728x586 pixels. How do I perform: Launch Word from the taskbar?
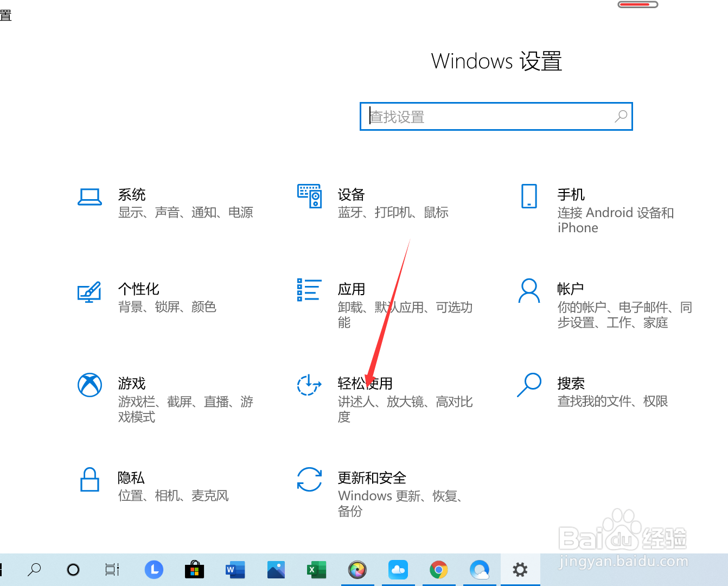[235, 570]
